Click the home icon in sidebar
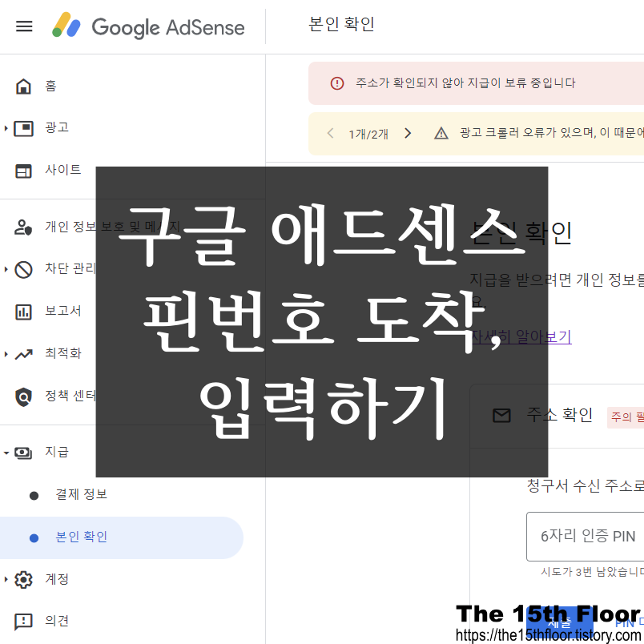 (23, 87)
